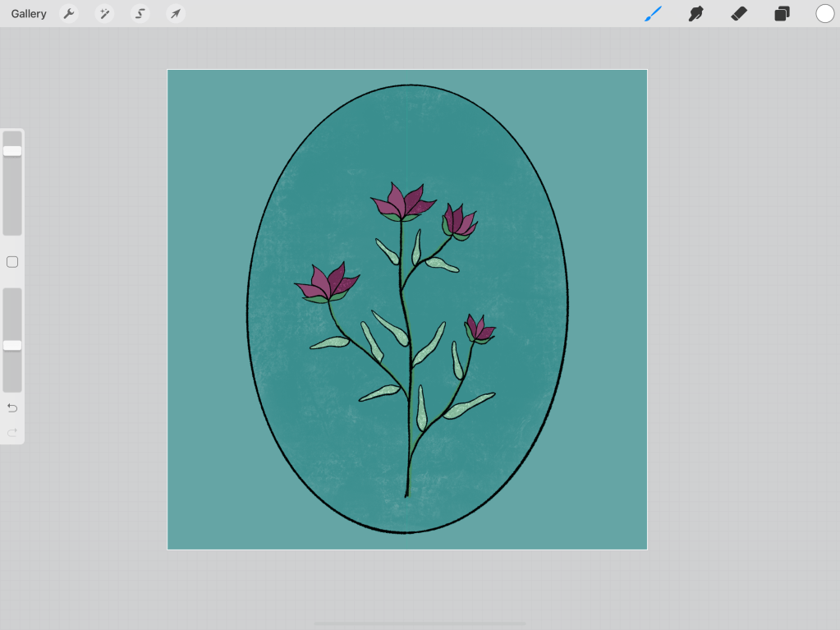The width and height of the screenshot is (840, 630).
Task: Select the Smudge tool
Action: (x=696, y=14)
